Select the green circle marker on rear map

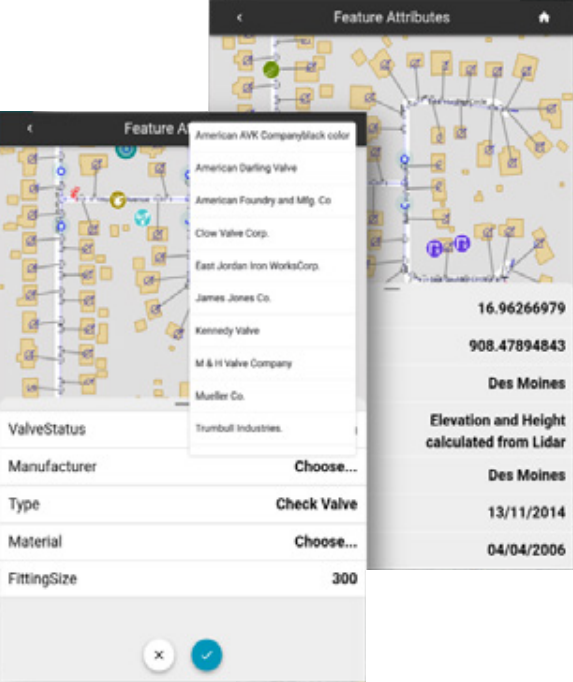[x=271, y=70]
